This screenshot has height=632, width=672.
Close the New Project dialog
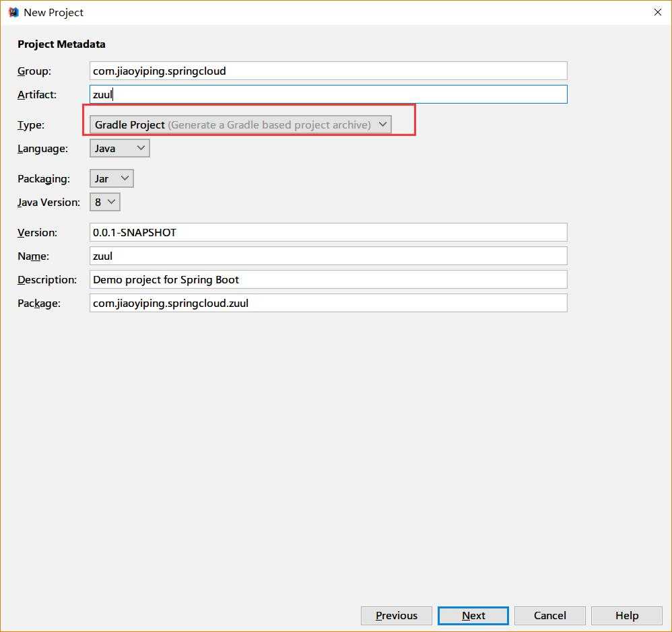coord(657,12)
